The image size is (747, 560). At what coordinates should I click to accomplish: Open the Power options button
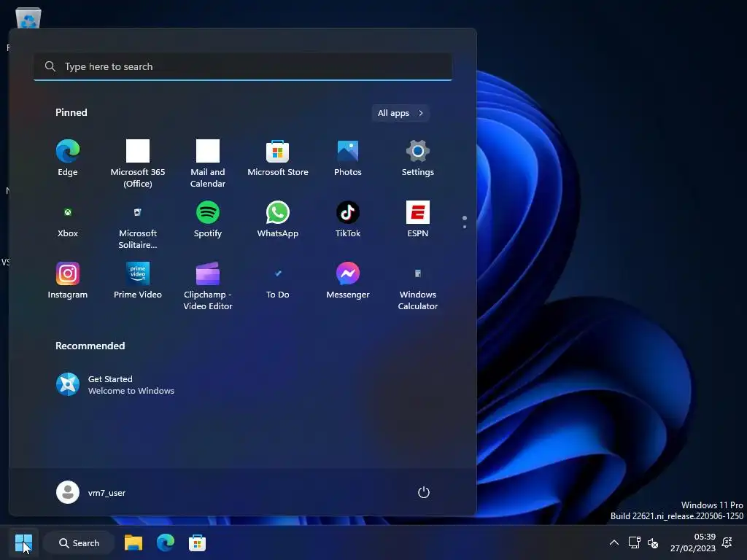coord(424,492)
